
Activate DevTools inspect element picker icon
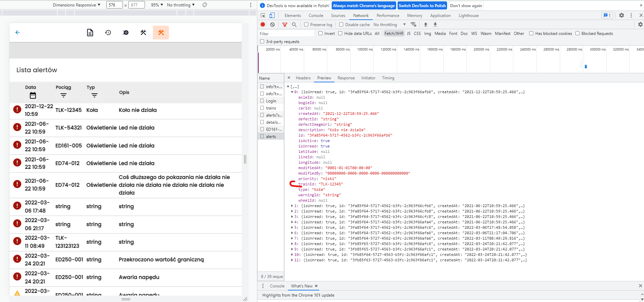click(263, 15)
